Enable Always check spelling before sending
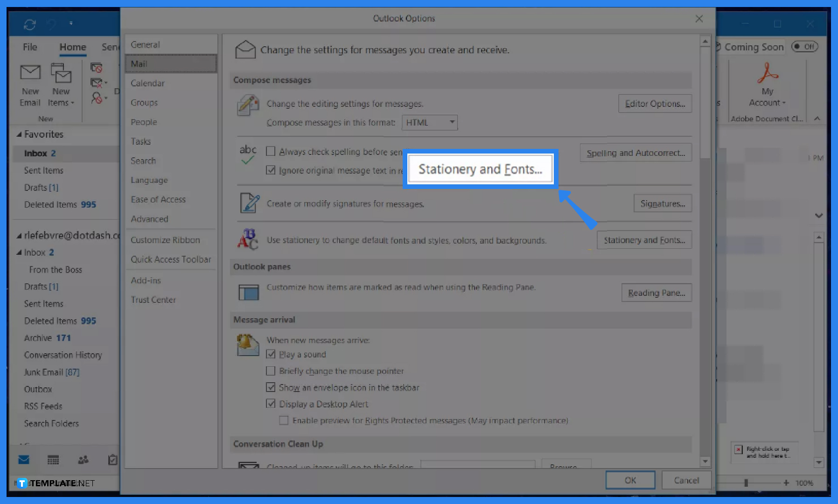Screen dimensions: 838x504 [x=271, y=151]
